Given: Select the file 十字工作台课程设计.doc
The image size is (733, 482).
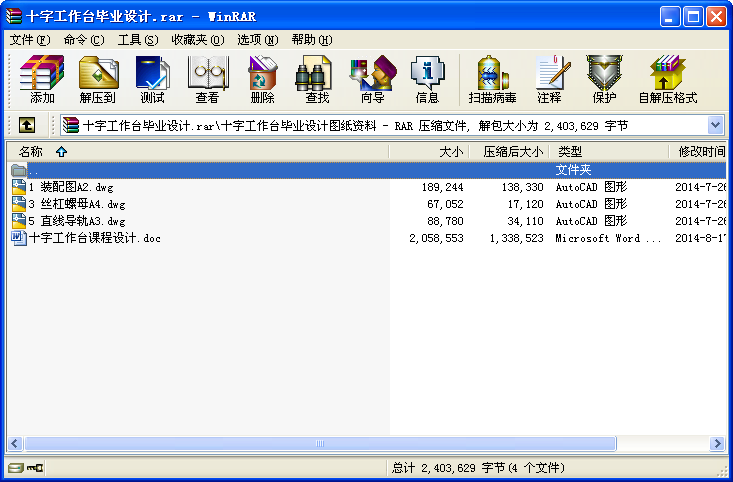Looking at the screenshot, I should [95, 238].
